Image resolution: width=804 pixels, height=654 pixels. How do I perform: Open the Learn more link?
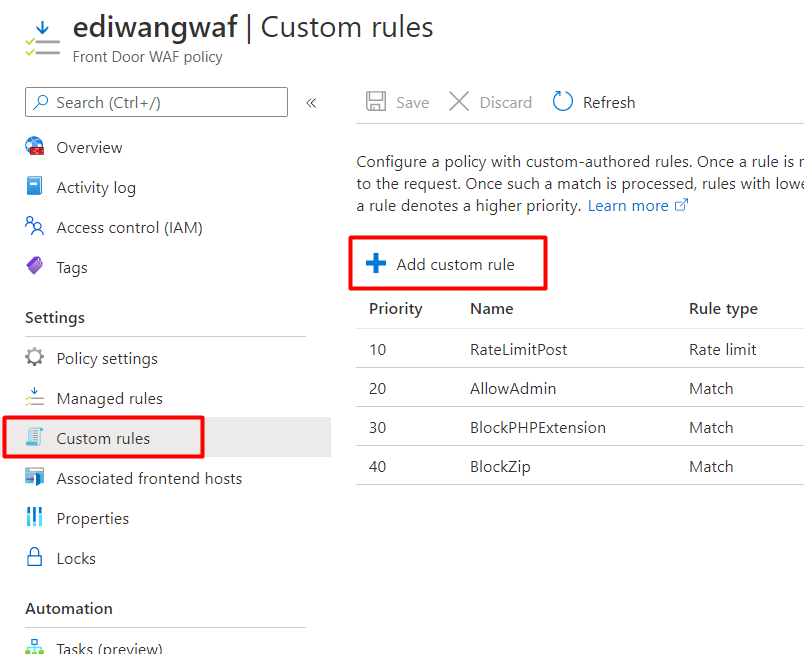tap(628, 206)
